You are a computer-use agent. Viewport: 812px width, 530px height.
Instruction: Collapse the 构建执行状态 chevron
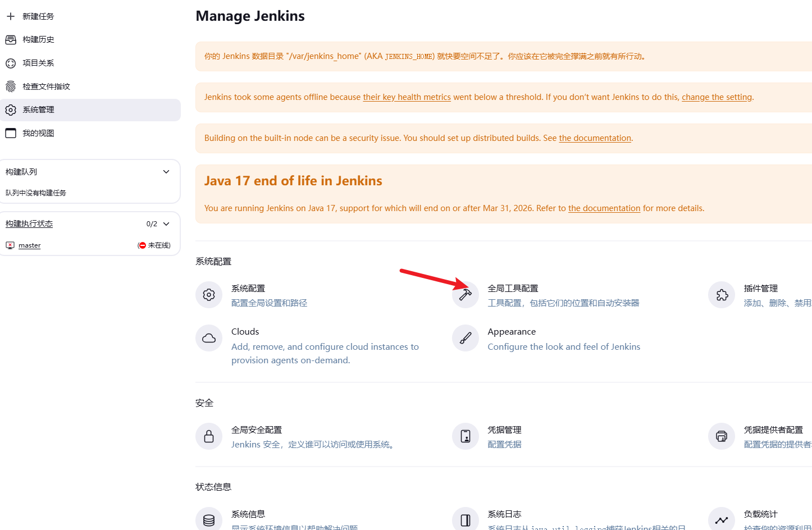point(166,224)
